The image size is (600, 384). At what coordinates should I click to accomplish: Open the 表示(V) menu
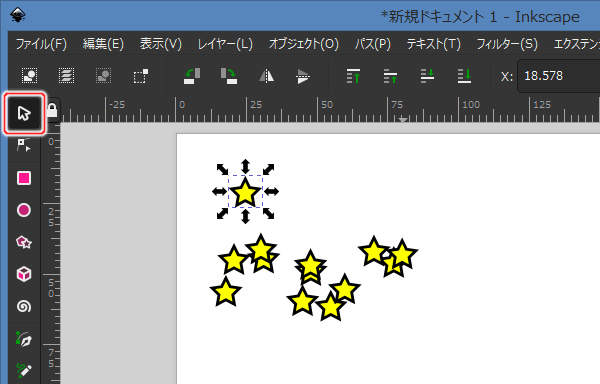point(161,44)
